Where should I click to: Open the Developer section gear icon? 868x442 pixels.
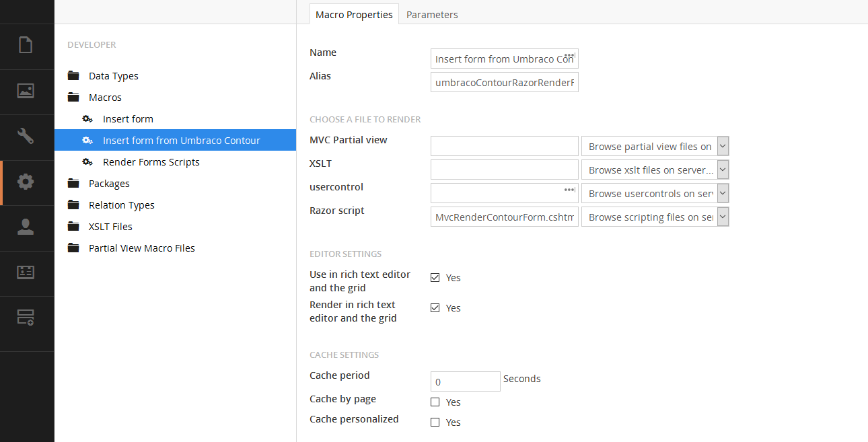tap(26, 181)
